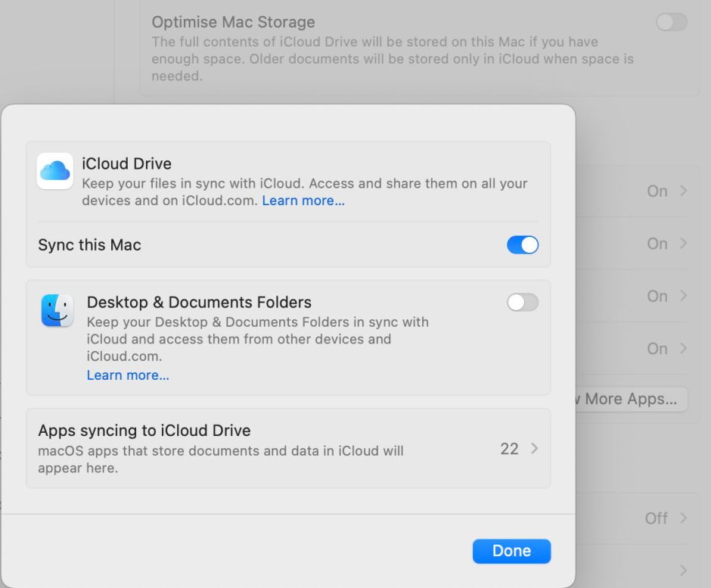Open Learn more link under Desktop & Documents
Image resolution: width=711 pixels, height=588 pixels.
click(x=128, y=375)
